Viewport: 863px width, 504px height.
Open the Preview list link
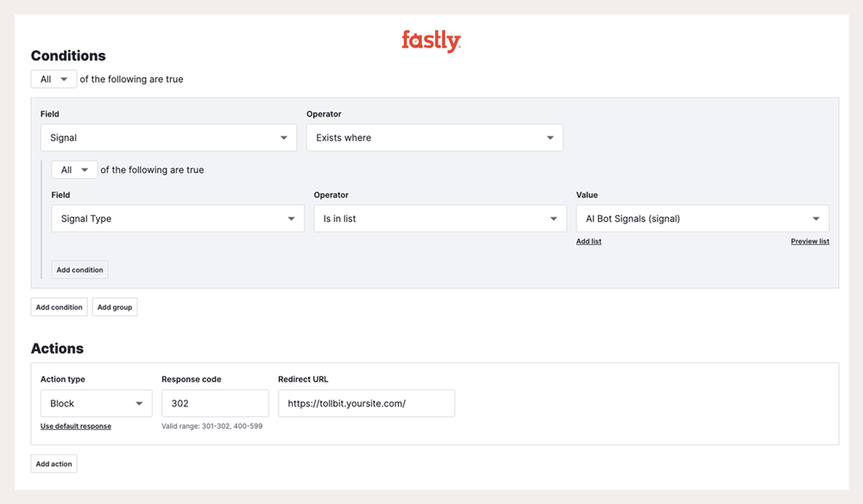809,242
